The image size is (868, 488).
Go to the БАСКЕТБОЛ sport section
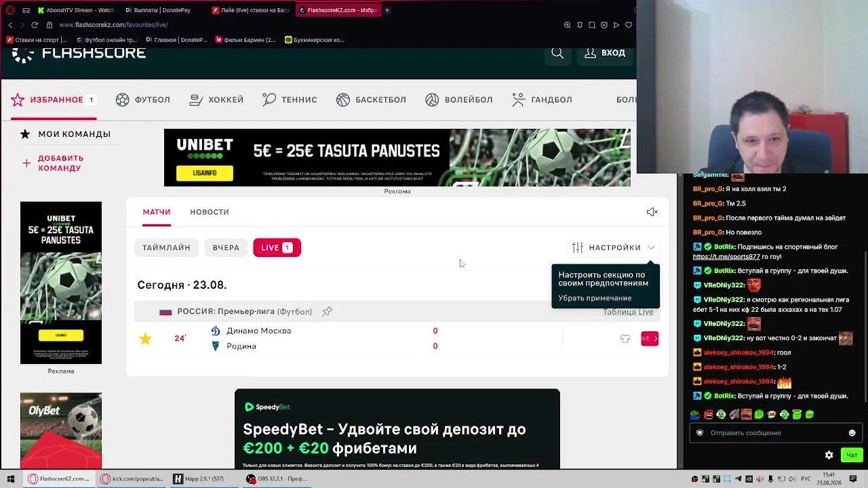371,100
